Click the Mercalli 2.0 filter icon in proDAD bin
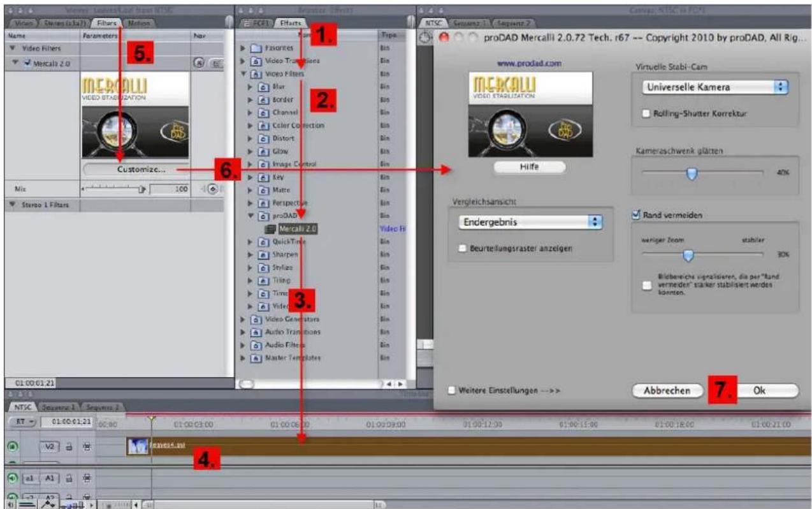This screenshot has height=509, width=812. [x=272, y=228]
